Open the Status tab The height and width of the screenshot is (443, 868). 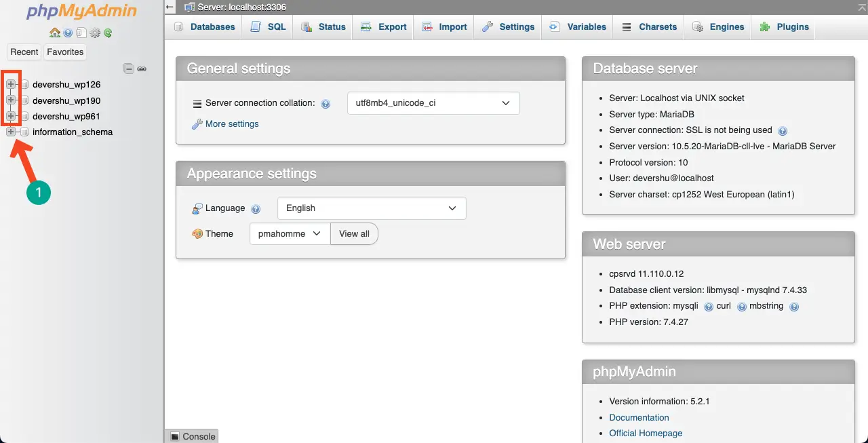tap(323, 27)
